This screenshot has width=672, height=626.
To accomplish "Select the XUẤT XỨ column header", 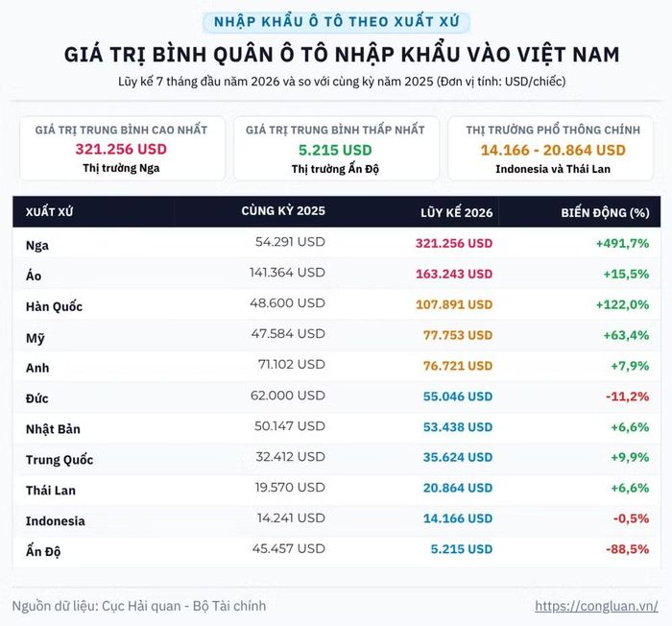I will [x=49, y=212].
